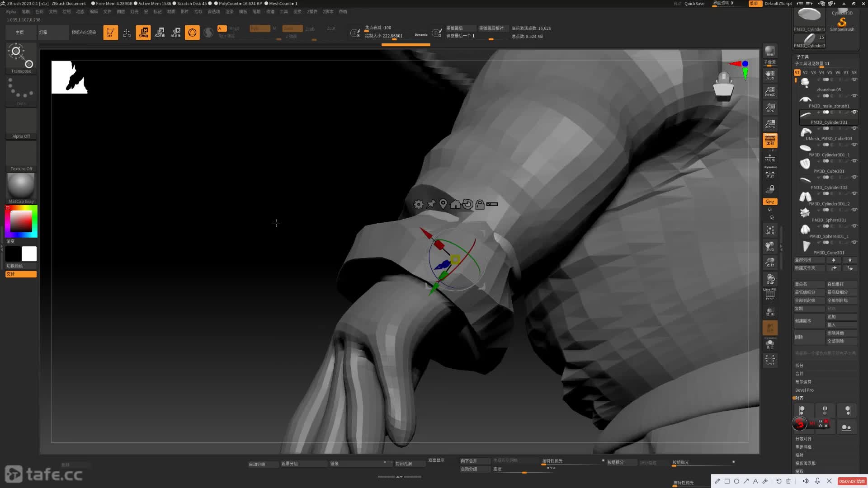Click the 全部列出 list all button
This screenshot has width=868, height=488.
809,260
